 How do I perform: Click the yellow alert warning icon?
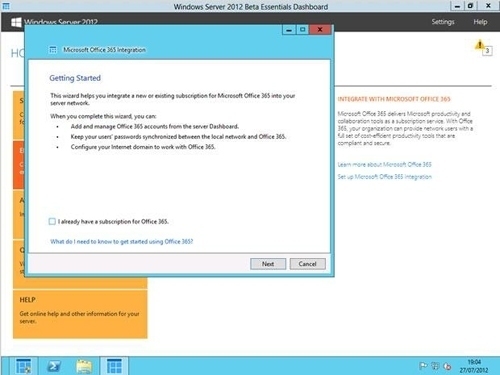tap(479, 45)
